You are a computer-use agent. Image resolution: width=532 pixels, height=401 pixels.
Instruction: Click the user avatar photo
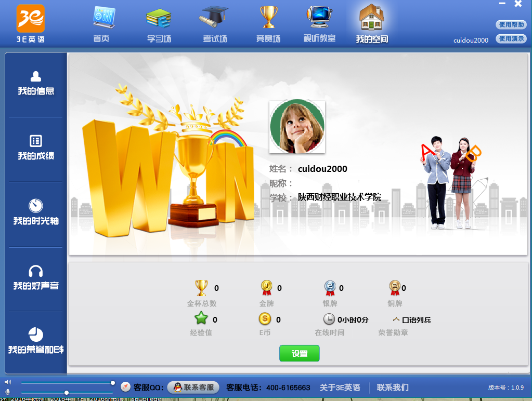coord(297,127)
